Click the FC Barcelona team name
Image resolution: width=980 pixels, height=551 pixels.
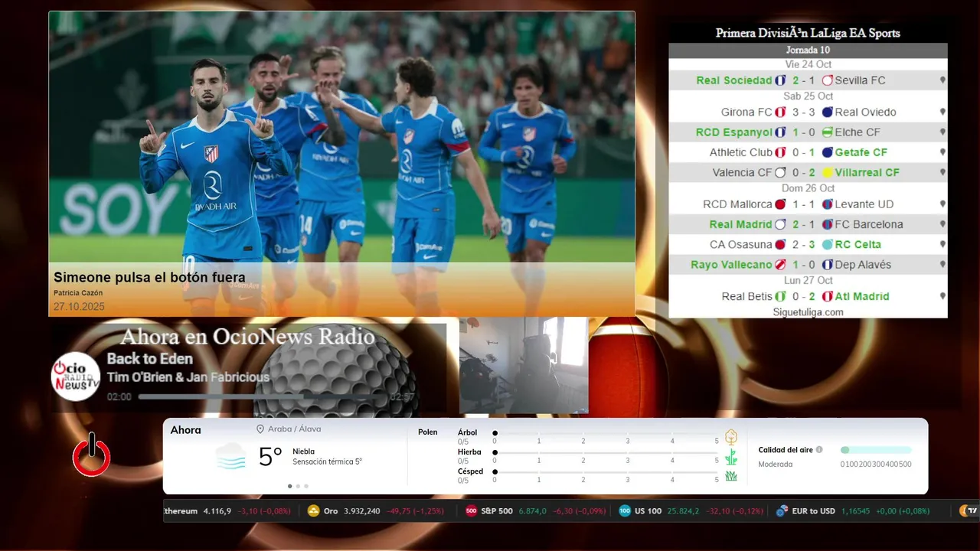(x=869, y=224)
